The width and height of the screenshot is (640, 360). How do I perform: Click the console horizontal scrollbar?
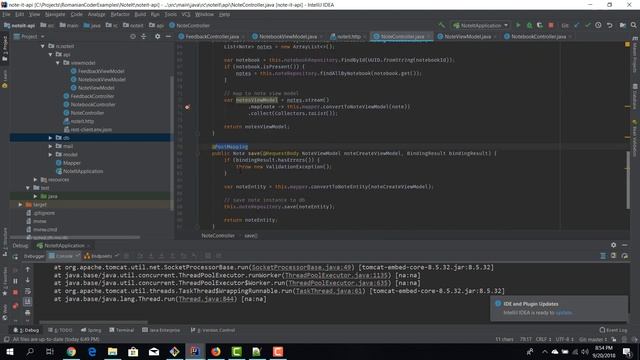(93, 322)
